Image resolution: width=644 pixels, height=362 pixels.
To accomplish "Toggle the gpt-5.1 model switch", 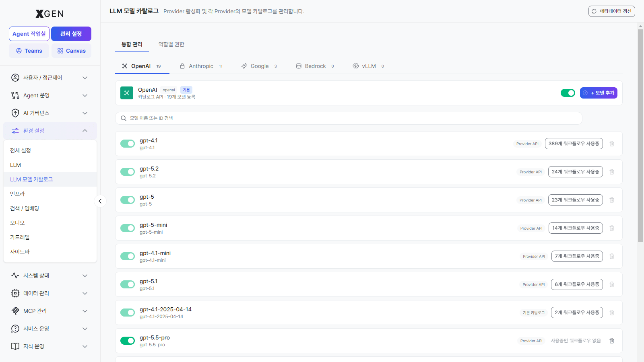I will pyautogui.click(x=128, y=284).
